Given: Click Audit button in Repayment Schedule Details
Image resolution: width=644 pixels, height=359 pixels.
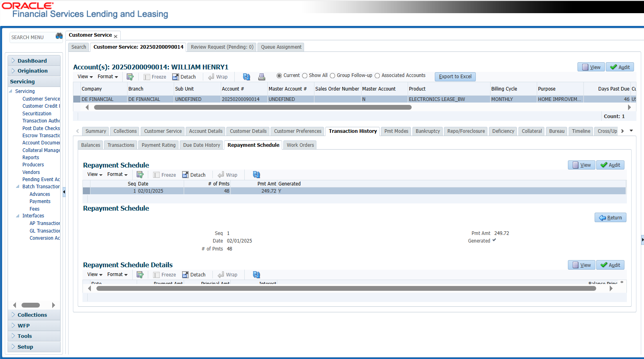Looking at the screenshot, I should coord(610,265).
